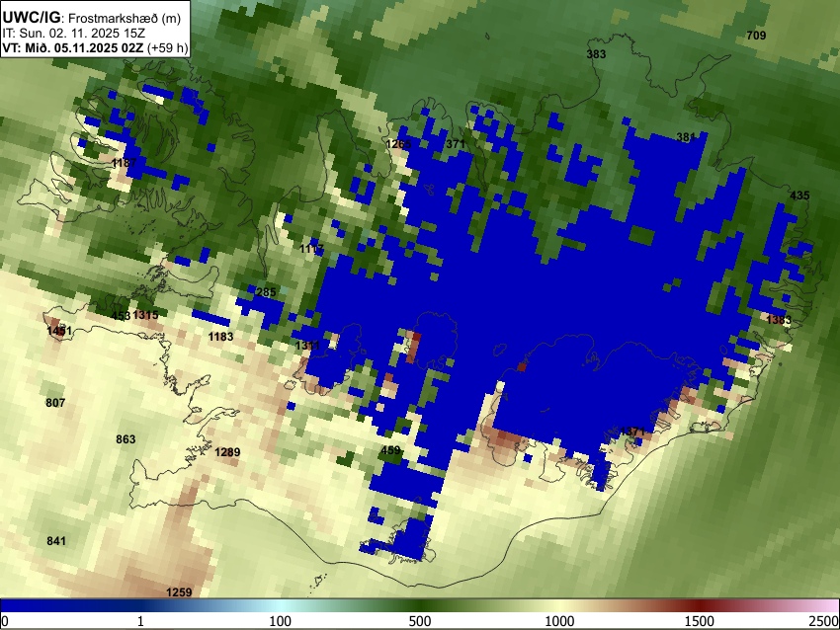
Task: Click the map value 863
Action: click(126, 439)
